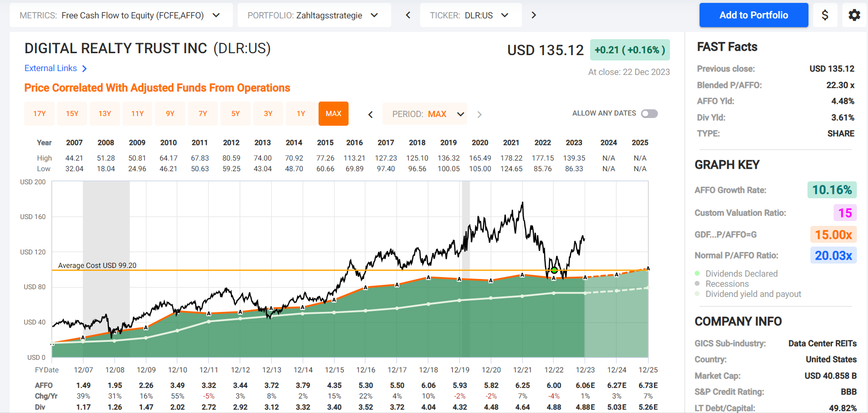Click AFFO Growth Rate label
Viewport: 868px width, 413px height.
[731, 190]
